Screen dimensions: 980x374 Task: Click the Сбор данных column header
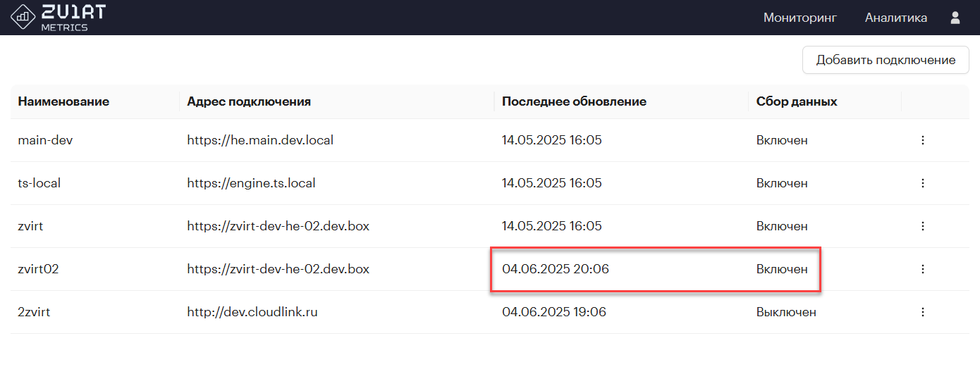coord(797,101)
